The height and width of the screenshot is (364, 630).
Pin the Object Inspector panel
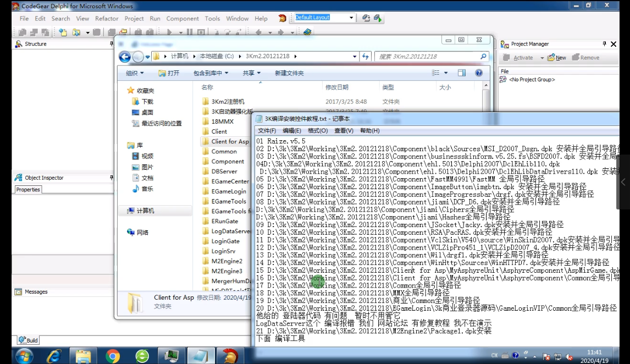click(111, 177)
